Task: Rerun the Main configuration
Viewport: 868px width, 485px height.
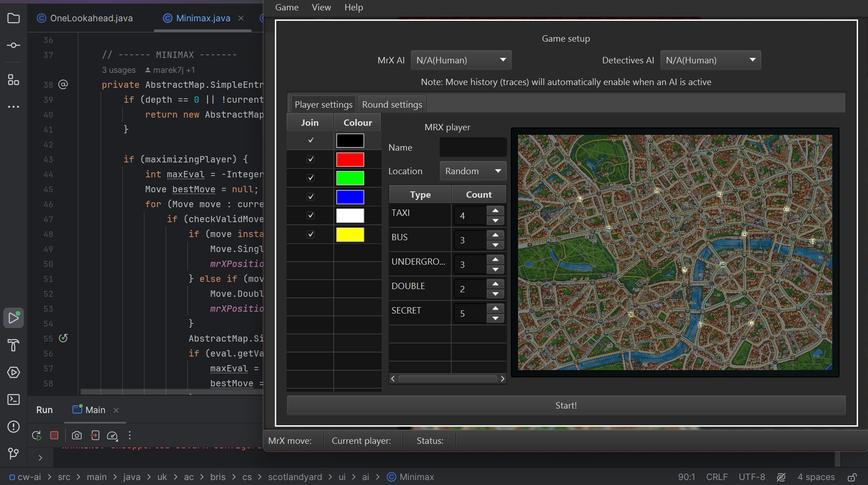Action: coord(37,435)
